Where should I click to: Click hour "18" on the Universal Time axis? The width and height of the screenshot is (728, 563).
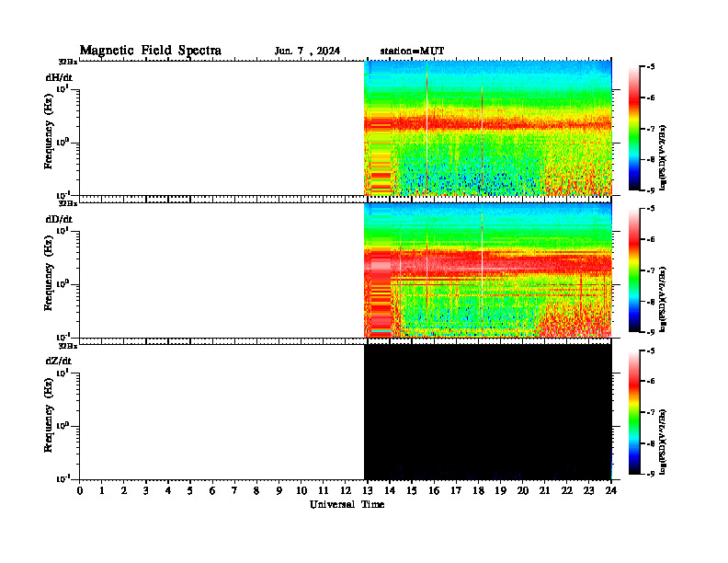478,491
